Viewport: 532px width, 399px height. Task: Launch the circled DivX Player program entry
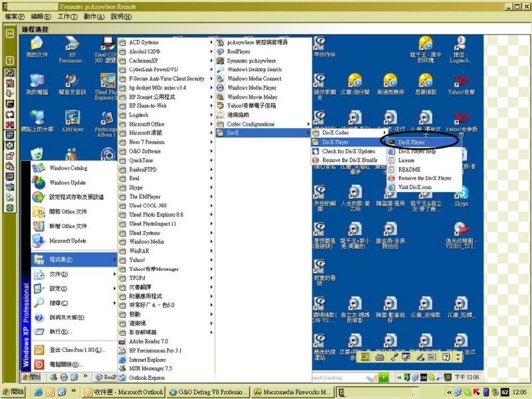[424, 142]
